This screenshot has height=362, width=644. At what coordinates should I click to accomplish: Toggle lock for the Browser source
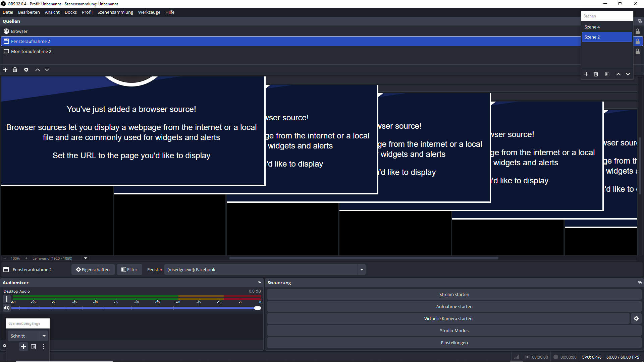(x=638, y=31)
